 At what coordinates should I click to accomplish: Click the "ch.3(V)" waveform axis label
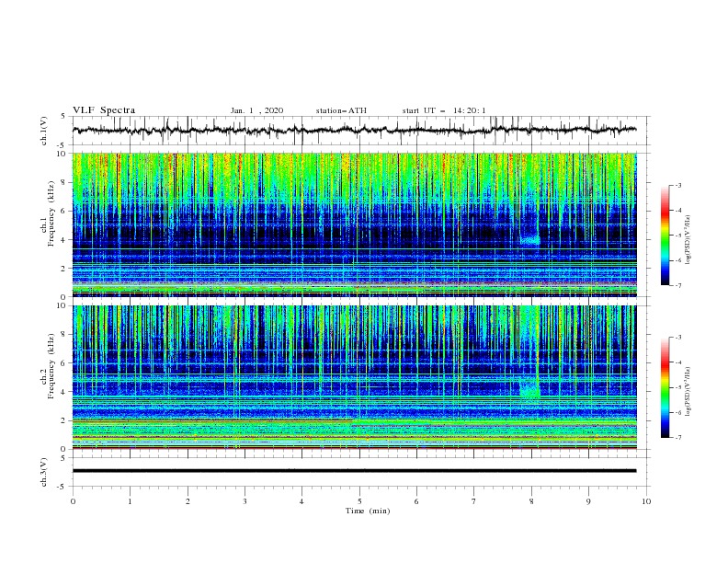click(x=44, y=472)
